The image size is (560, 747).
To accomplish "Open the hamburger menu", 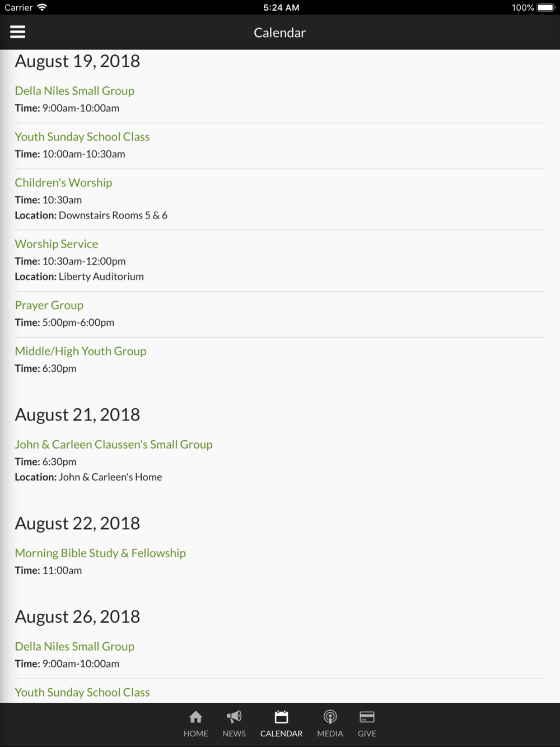I will click(x=17, y=32).
